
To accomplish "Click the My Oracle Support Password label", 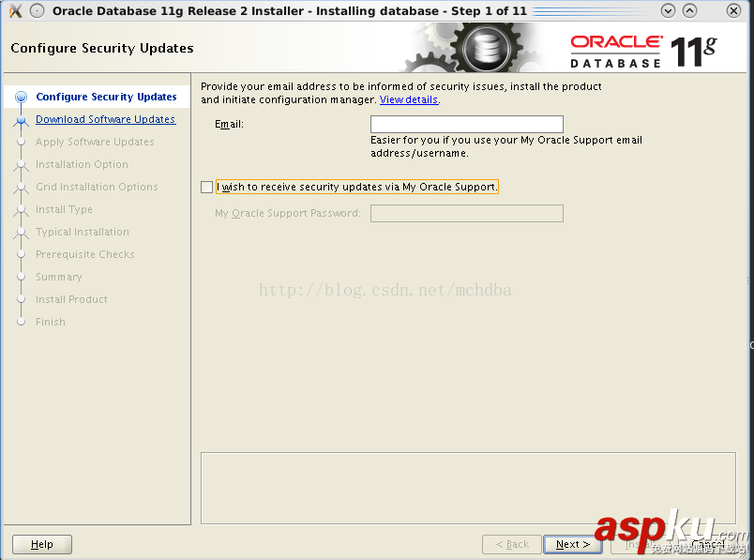I will click(288, 213).
